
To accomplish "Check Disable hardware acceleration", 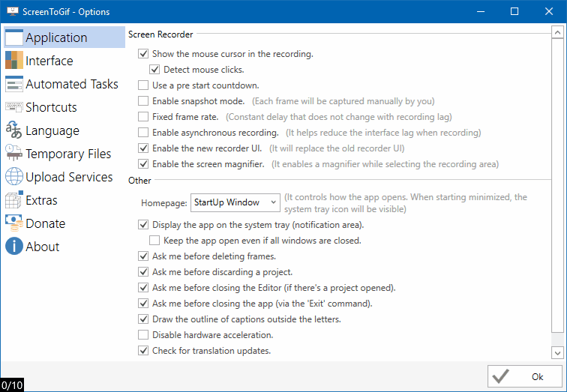I will tap(143, 335).
